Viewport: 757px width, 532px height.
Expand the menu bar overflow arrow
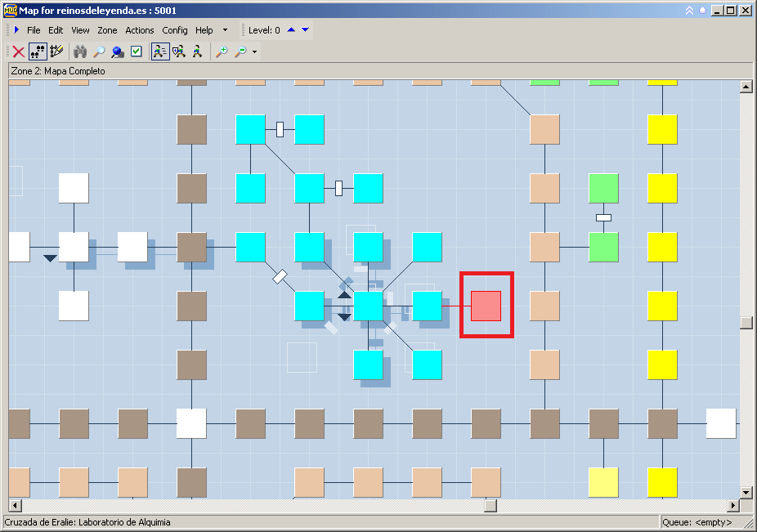pos(225,30)
